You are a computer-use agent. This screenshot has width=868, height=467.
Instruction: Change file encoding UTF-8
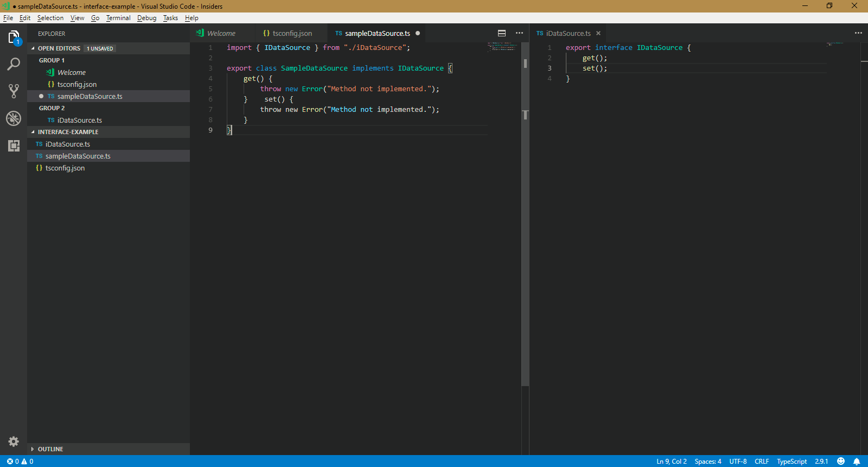coord(738,461)
